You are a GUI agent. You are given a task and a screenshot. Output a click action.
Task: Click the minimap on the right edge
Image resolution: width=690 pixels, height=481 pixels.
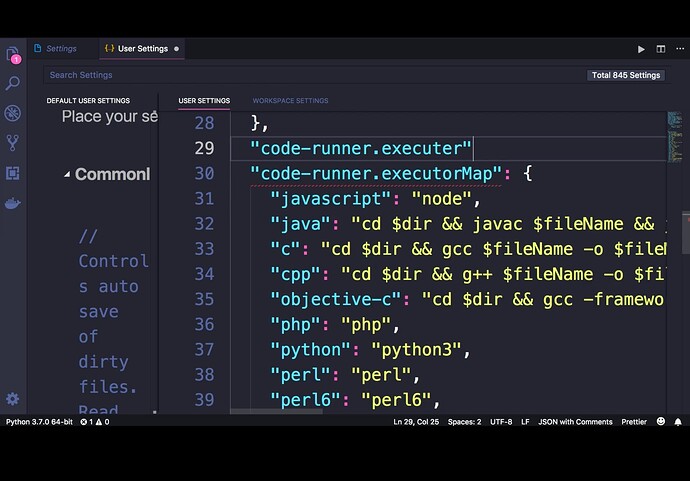pos(674,137)
